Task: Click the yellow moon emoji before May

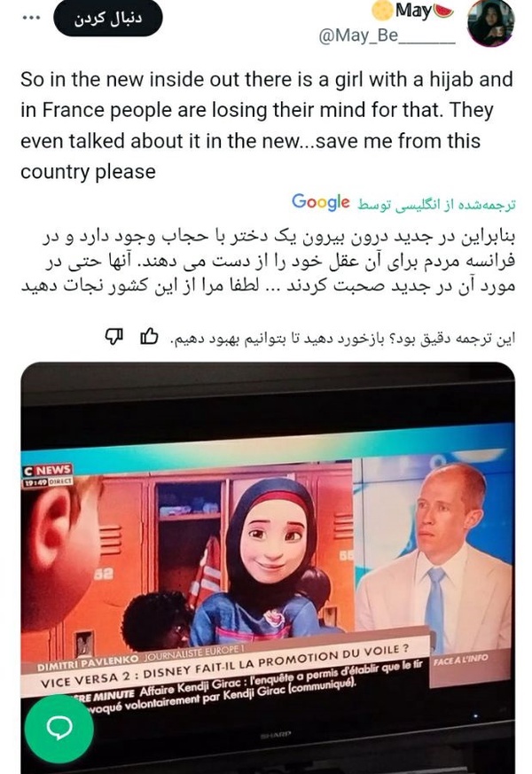Action: point(382,11)
